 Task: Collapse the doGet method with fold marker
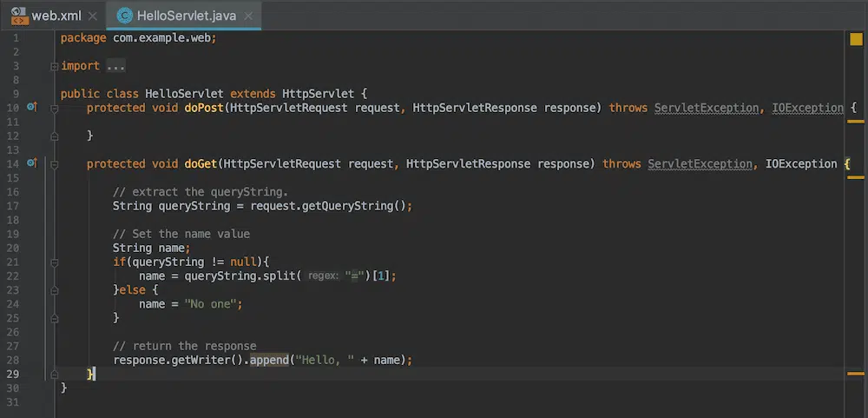pos(54,163)
